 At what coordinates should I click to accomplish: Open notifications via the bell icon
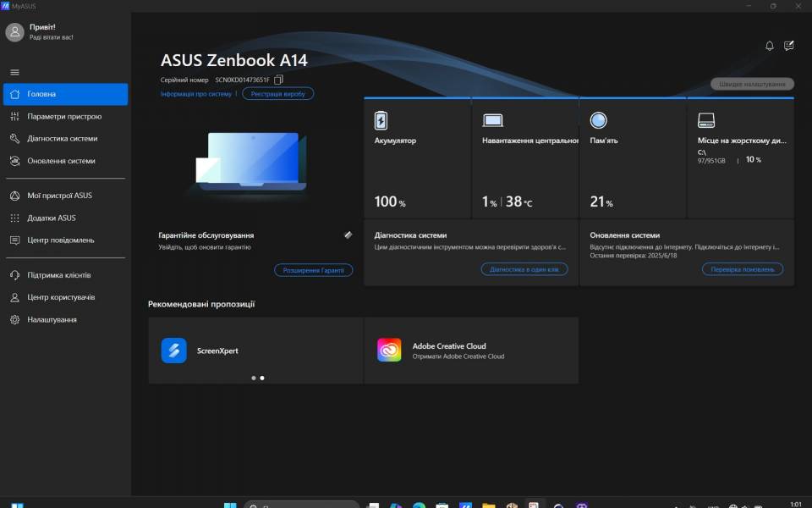click(770, 46)
